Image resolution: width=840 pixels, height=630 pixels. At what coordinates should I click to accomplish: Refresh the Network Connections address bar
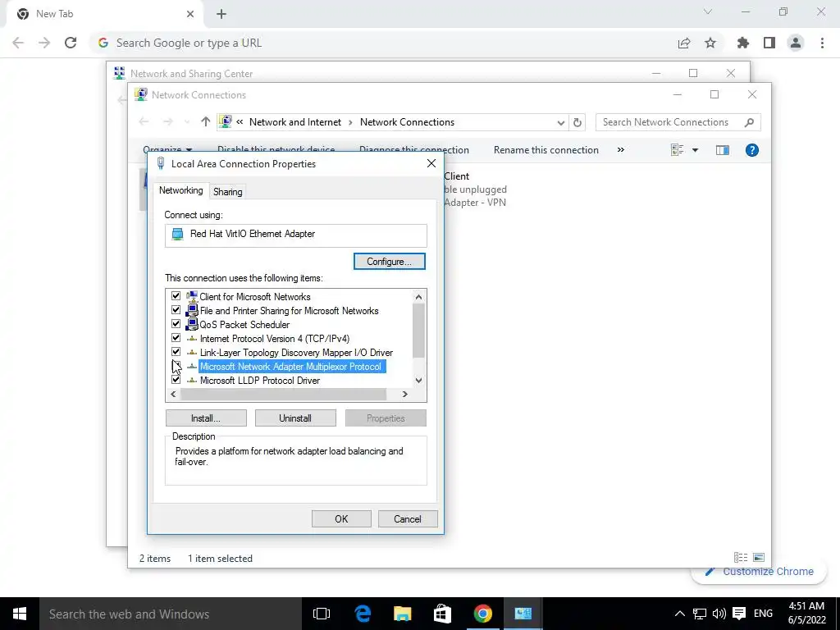(577, 122)
